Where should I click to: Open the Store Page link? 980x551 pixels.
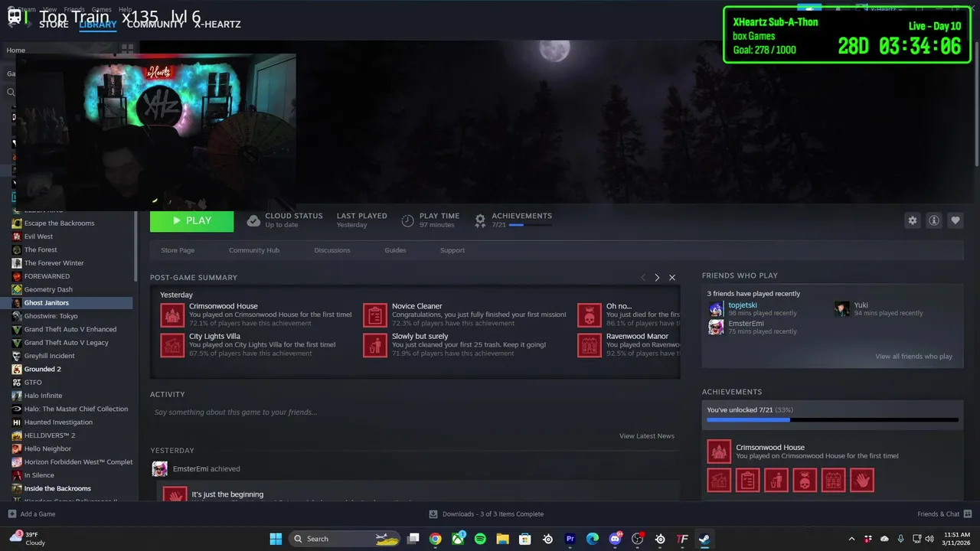tap(178, 250)
